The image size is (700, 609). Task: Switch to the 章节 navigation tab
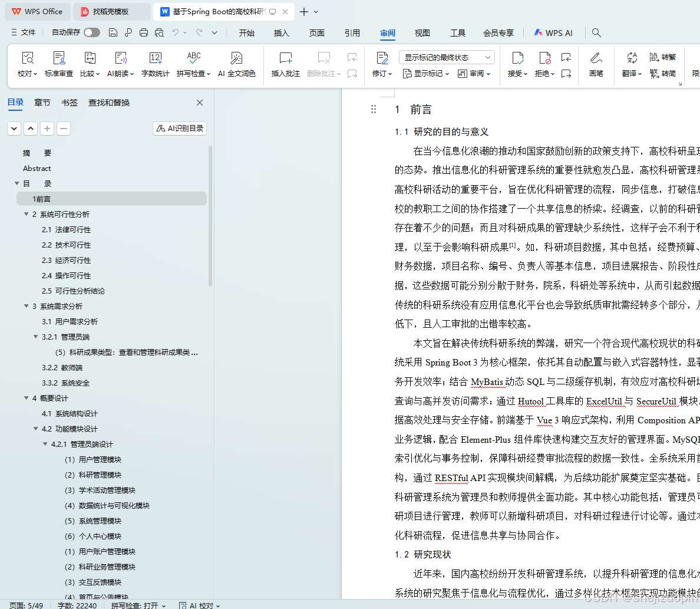coord(42,103)
